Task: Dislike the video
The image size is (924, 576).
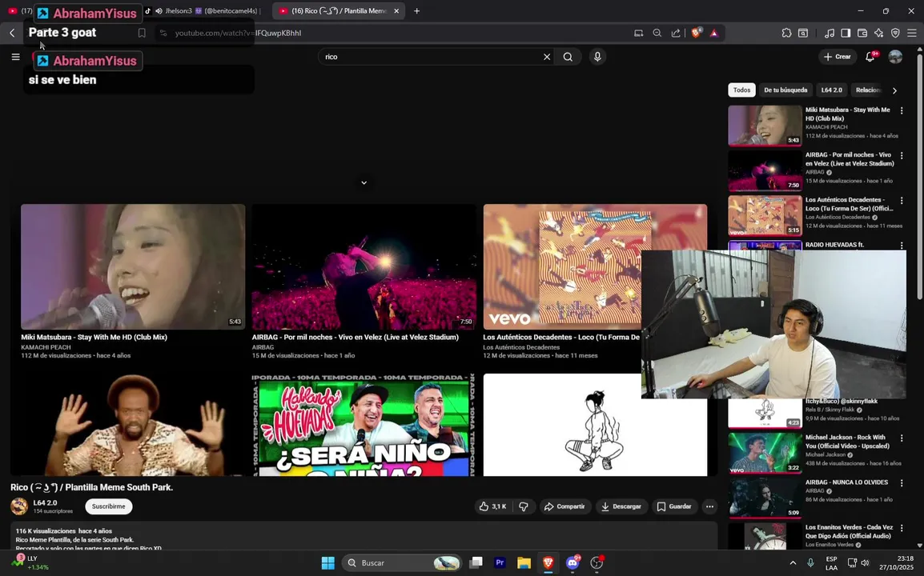Action: [x=524, y=506]
